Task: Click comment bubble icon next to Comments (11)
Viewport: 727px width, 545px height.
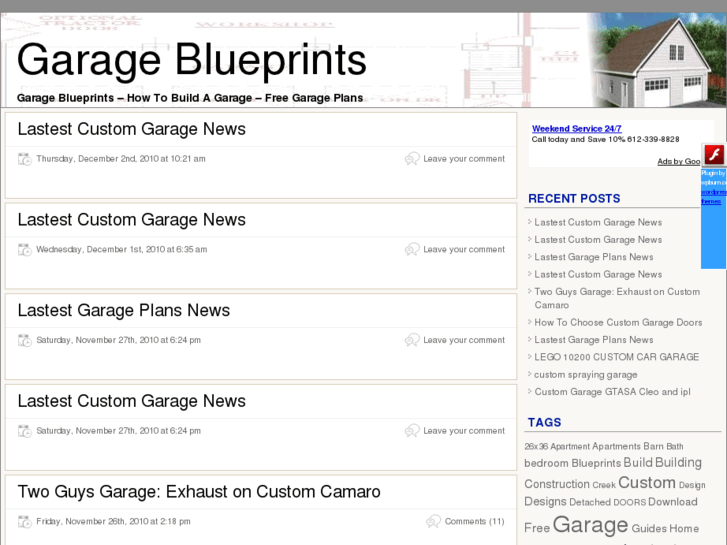Action: click(433, 521)
